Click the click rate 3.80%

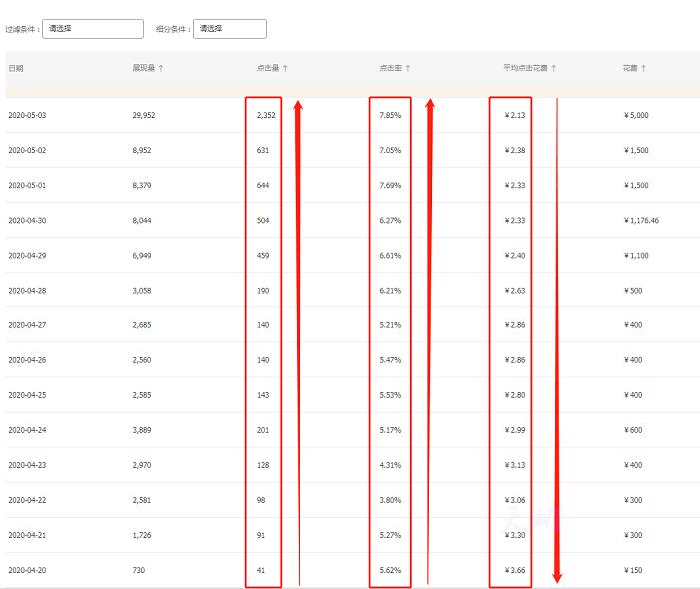tap(390, 500)
